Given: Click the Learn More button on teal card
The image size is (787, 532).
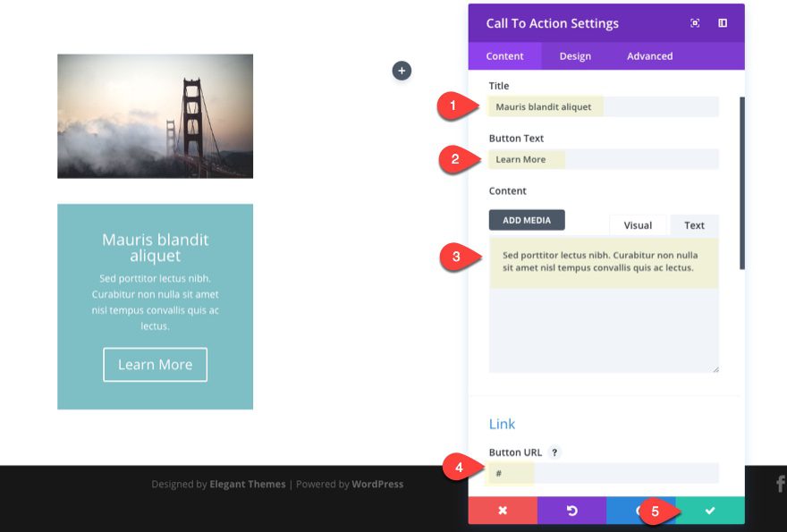Looking at the screenshot, I should pos(155,365).
